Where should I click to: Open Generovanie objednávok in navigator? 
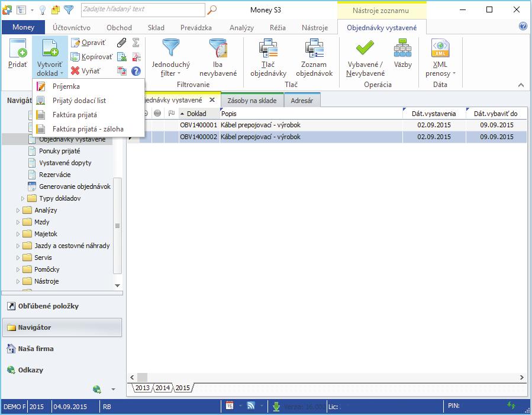coord(75,186)
